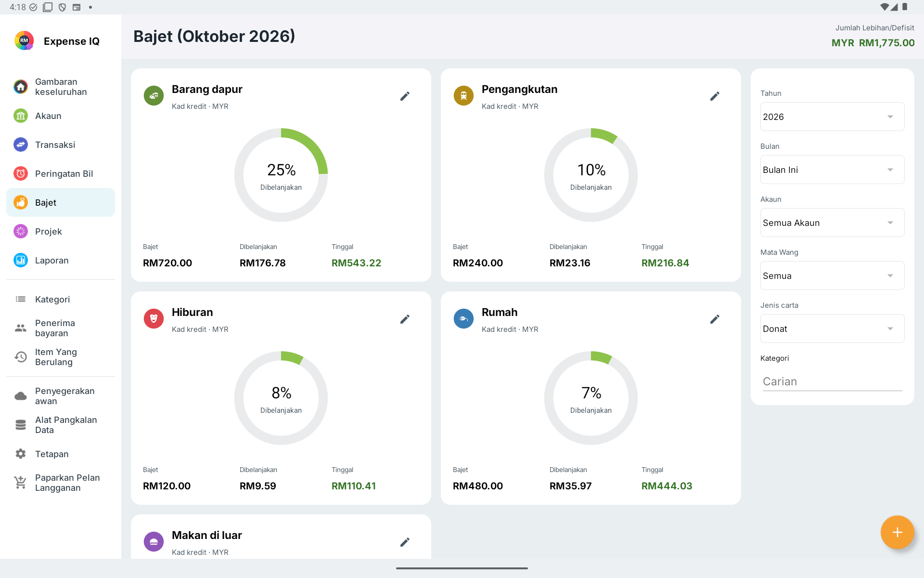Click the Expense IQ logo icon

(24, 41)
